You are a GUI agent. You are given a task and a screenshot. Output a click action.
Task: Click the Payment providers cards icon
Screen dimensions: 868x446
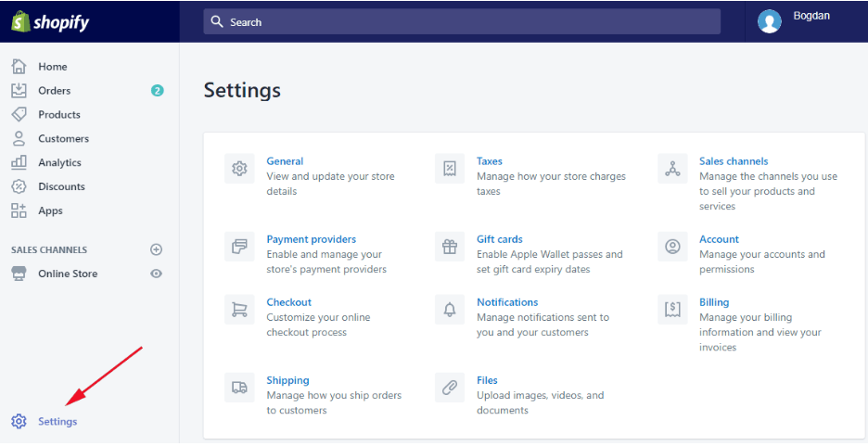[x=239, y=247]
